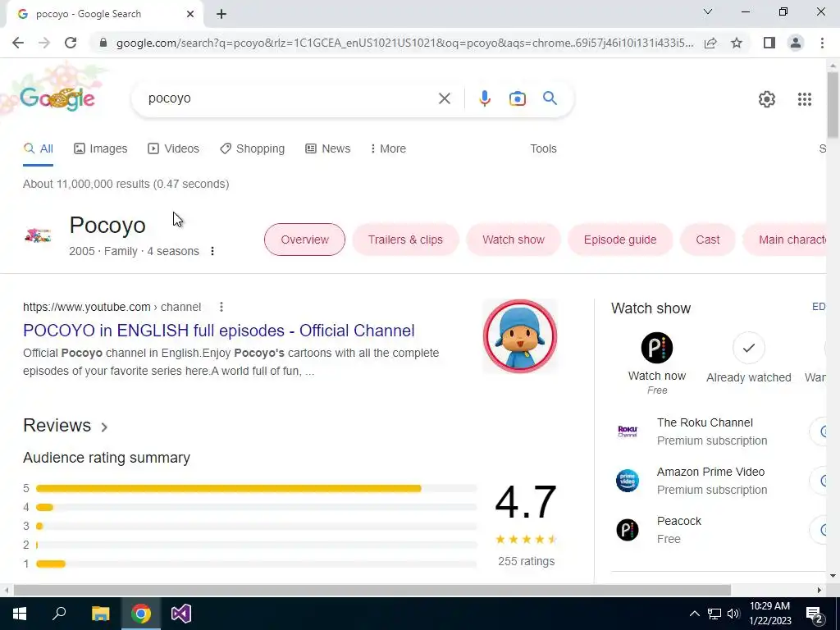The width and height of the screenshot is (840, 630).
Task: Open Pocoyo knowledge panel options menu
Action: (x=212, y=251)
